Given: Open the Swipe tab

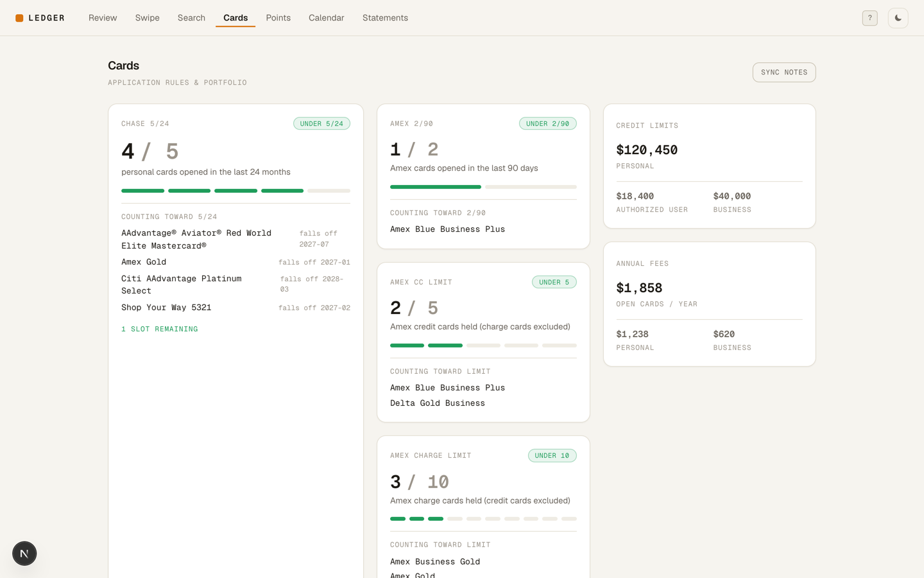Looking at the screenshot, I should click(147, 18).
